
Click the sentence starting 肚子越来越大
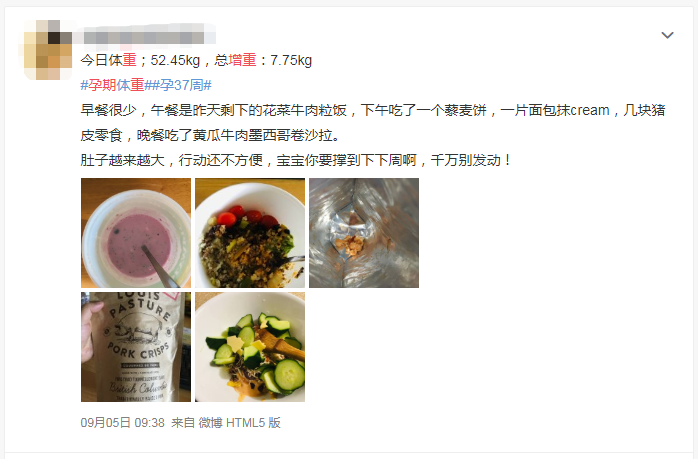[x=296, y=160]
